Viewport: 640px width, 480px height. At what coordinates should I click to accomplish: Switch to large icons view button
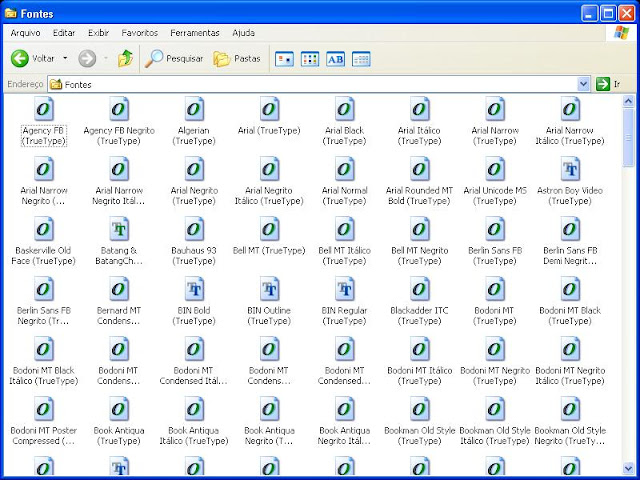[x=284, y=59]
